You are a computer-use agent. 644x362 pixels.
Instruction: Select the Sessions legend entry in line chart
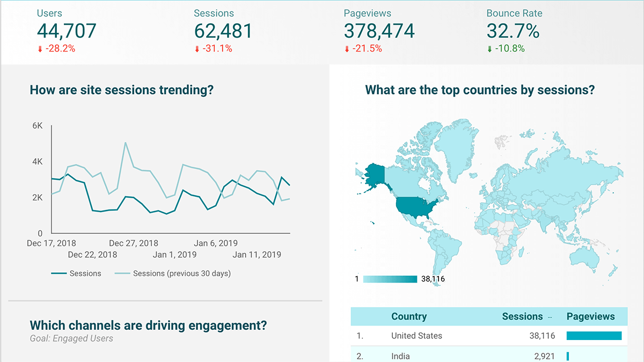click(x=76, y=273)
